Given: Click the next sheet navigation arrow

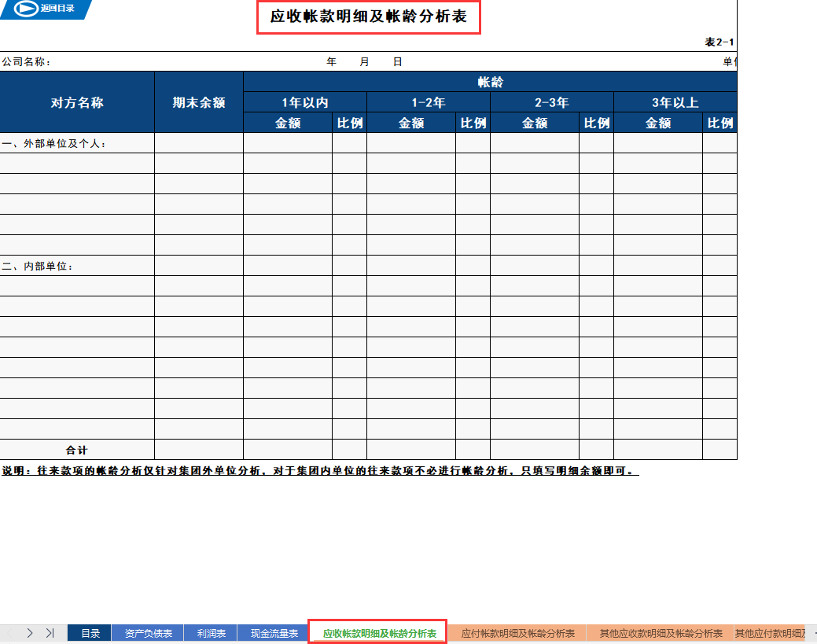Looking at the screenshot, I should [x=30, y=632].
